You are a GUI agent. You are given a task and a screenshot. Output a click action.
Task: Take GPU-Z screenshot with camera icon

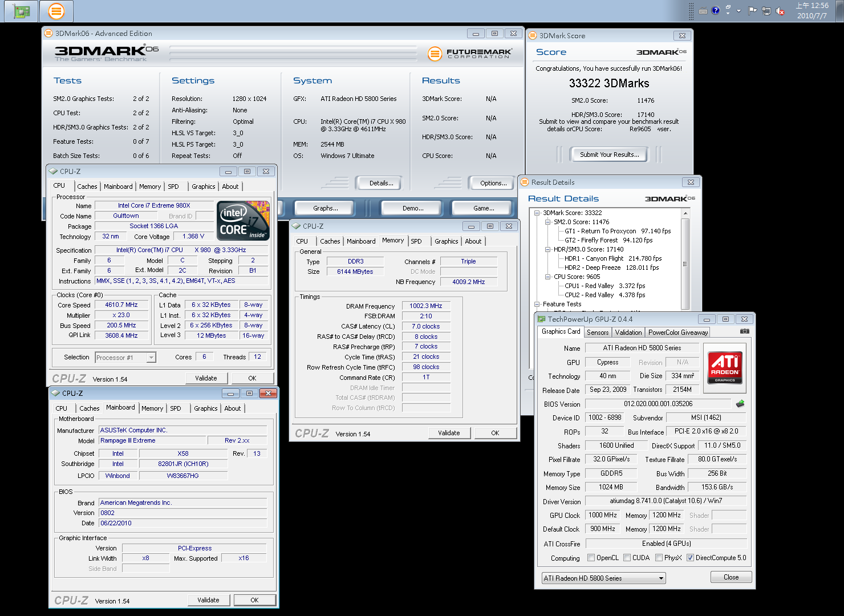point(745,331)
